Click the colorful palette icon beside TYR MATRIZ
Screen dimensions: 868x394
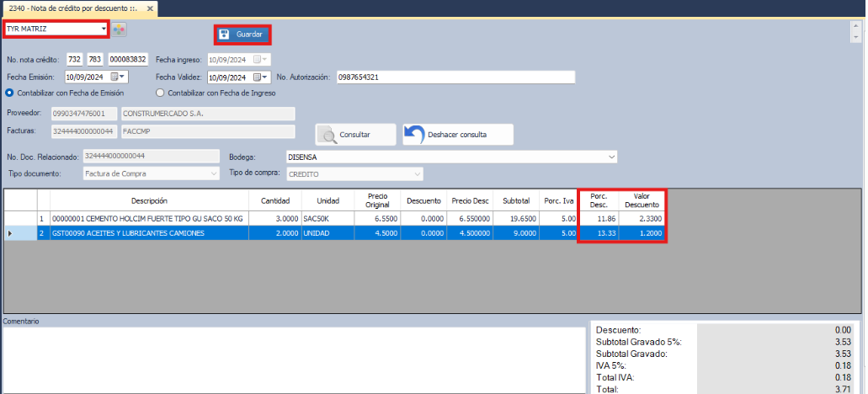point(120,29)
